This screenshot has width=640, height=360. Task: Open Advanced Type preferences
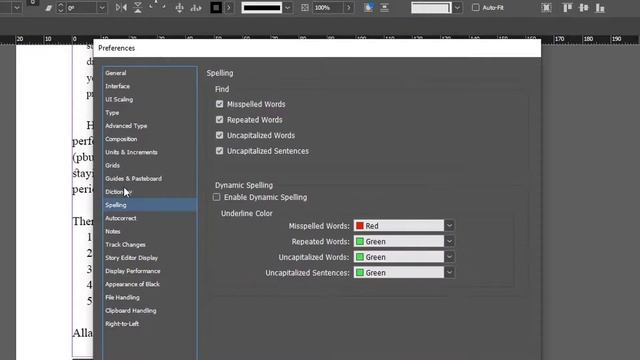pos(150,126)
